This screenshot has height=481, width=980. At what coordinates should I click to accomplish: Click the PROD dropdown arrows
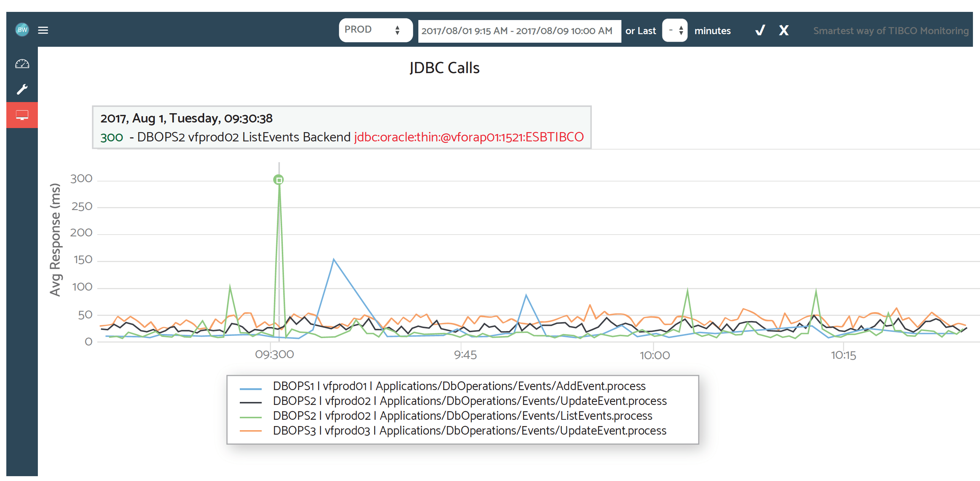pyautogui.click(x=398, y=30)
